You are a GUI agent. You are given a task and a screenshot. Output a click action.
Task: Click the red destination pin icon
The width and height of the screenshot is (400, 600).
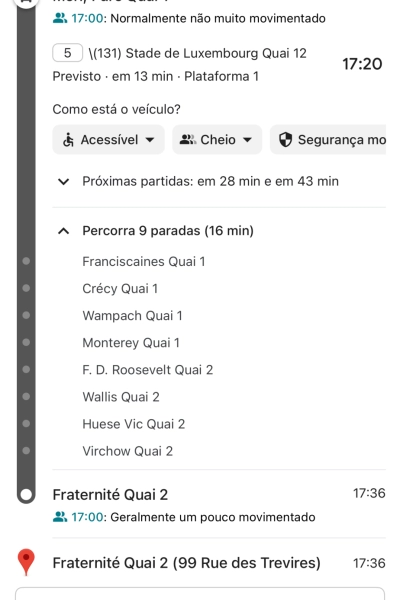[26, 562]
